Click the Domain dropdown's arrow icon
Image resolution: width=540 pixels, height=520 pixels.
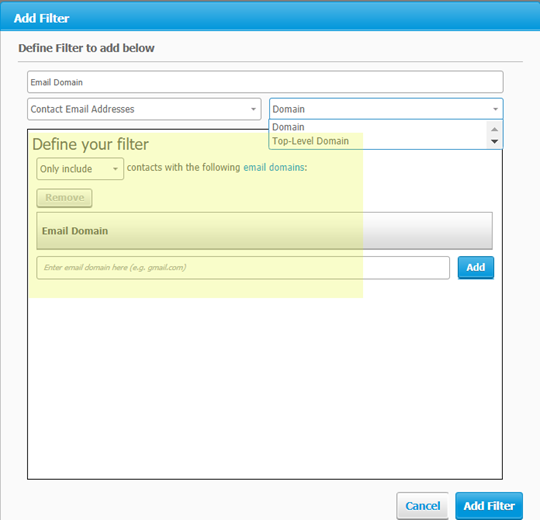click(495, 109)
